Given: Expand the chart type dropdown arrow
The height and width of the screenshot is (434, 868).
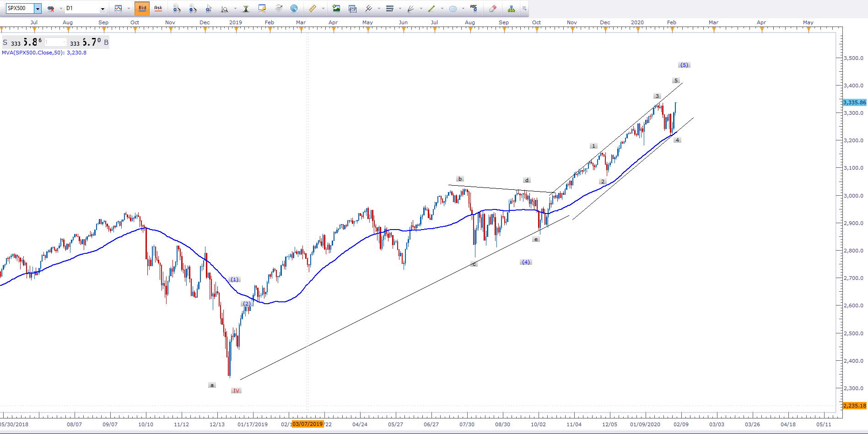Looking at the screenshot, I should pos(129,8).
